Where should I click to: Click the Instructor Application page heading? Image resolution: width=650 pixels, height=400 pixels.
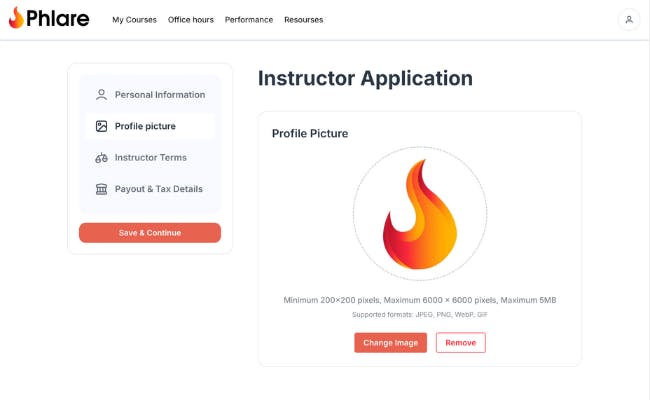pyautogui.click(x=365, y=78)
